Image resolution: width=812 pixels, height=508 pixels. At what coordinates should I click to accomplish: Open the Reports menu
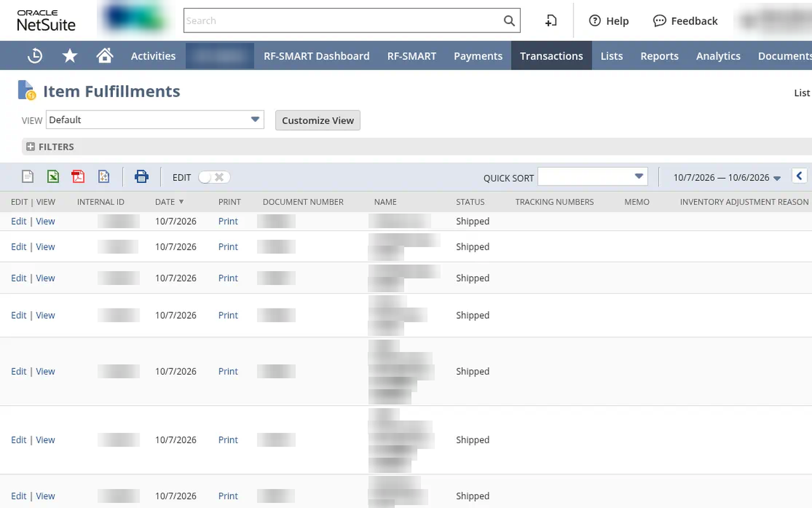coord(659,56)
